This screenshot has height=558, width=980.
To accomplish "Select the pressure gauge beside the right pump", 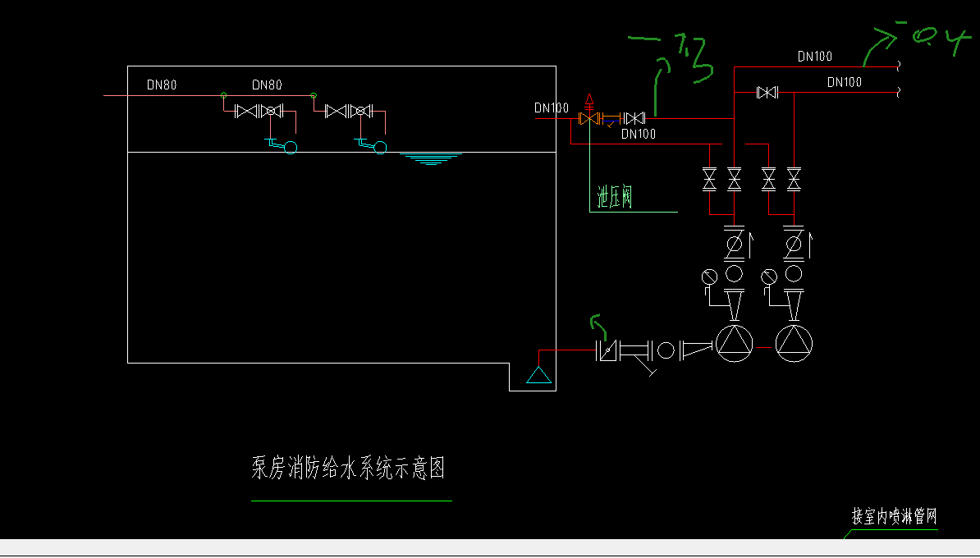I will coord(769,276).
